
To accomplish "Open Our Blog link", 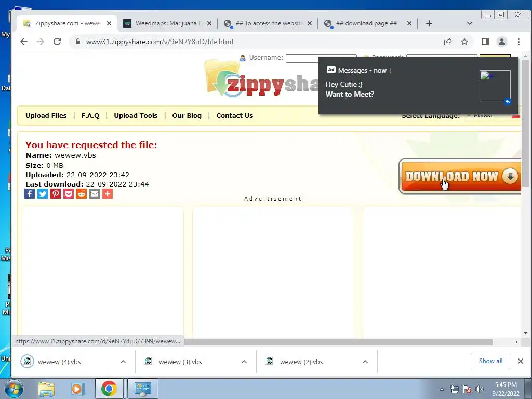I will pyautogui.click(x=187, y=116).
